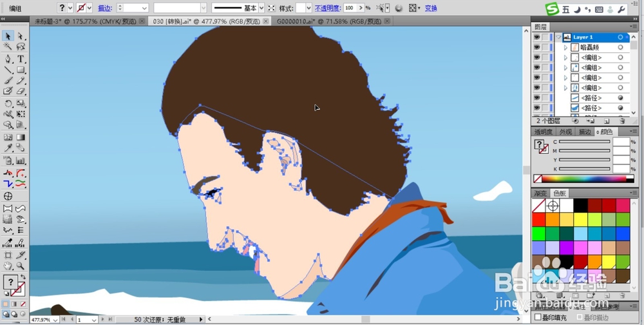This screenshot has width=644, height=325.
Task: Select the Gradient tool
Action: 21,137
